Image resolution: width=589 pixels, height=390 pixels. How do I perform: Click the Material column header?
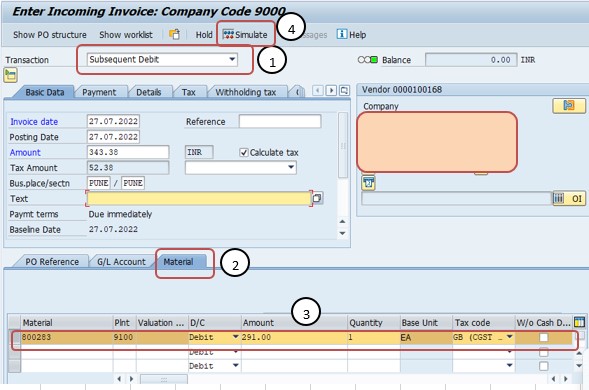(66, 322)
